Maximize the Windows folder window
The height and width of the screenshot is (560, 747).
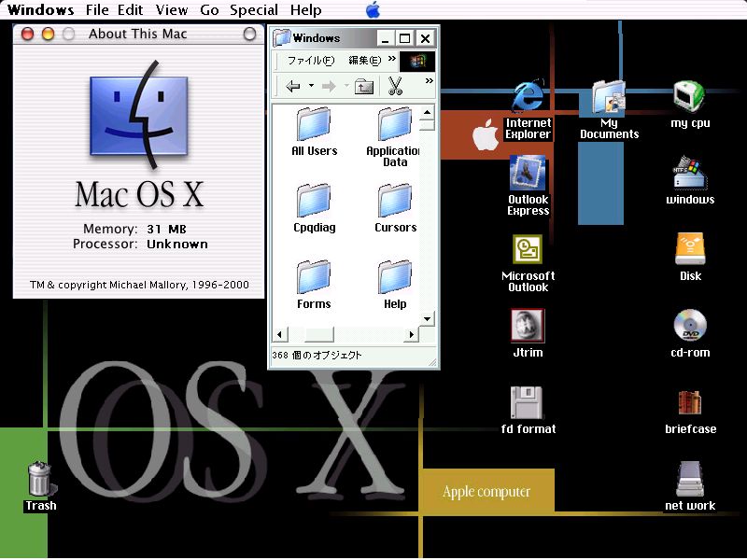404,38
